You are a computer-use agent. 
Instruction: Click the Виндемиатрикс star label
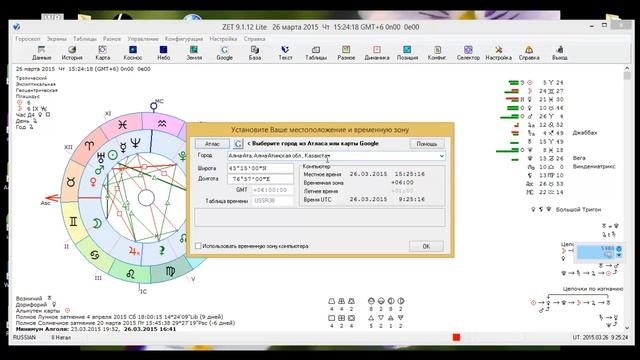pos(594,167)
